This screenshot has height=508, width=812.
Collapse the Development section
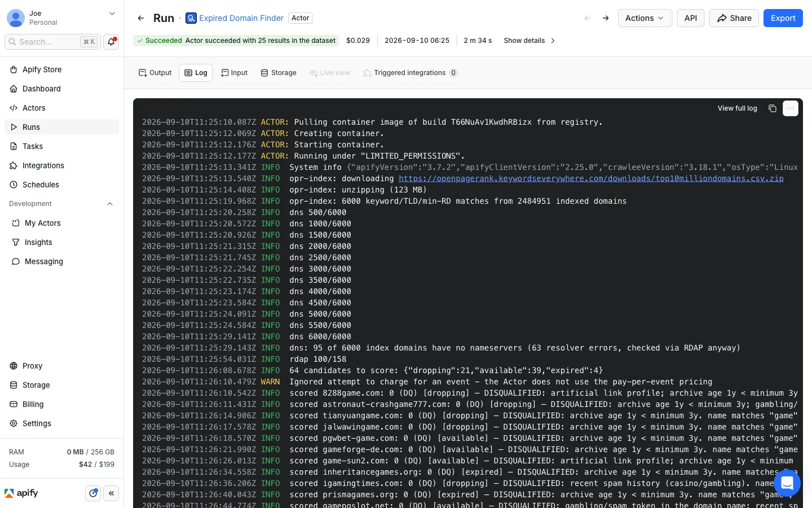110,204
